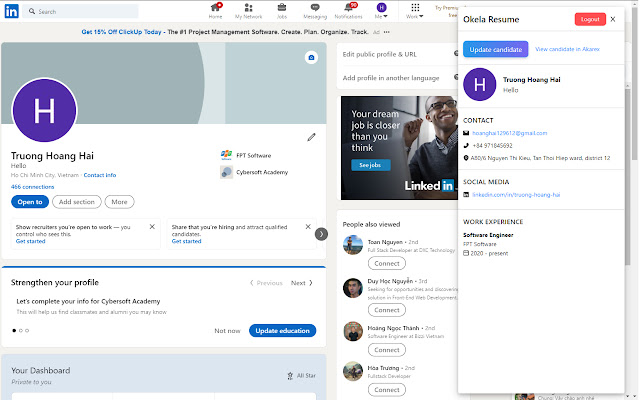Click the LinkedIn search field
Image resolution: width=640 pixels, height=400 pixels.
(x=81, y=11)
